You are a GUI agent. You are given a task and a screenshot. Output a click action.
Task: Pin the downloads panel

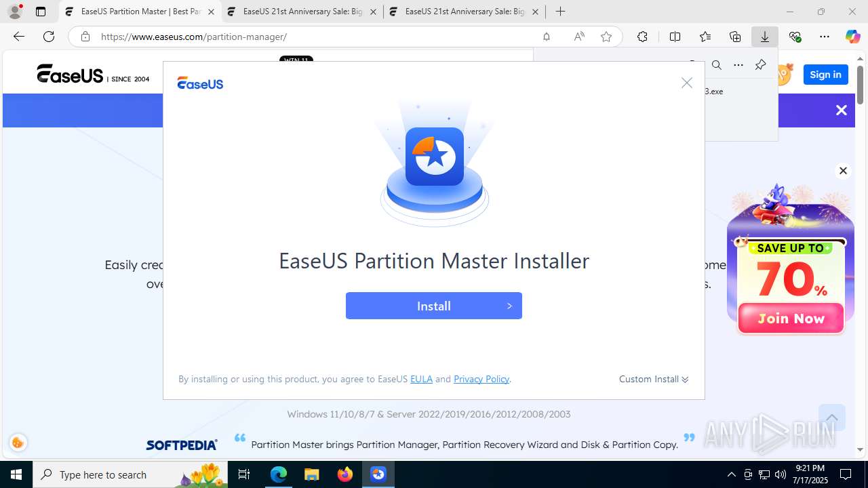[760, 65]
